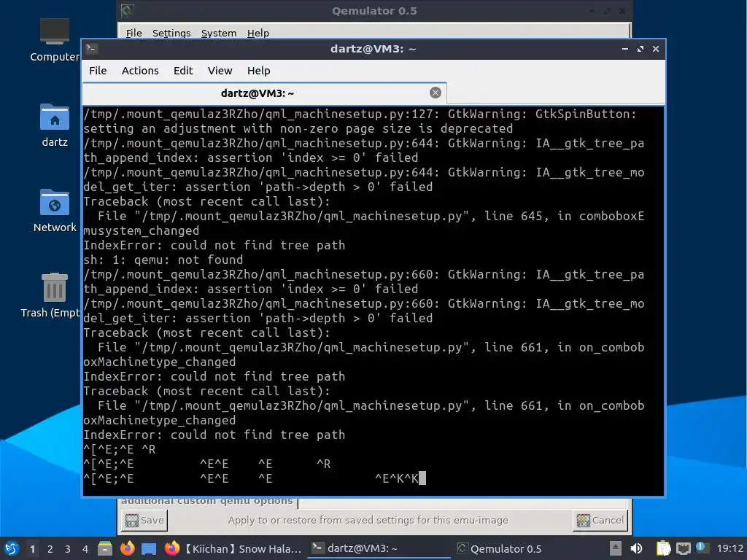Close the terminal window
747x560 pixels.
coord(656,49)
